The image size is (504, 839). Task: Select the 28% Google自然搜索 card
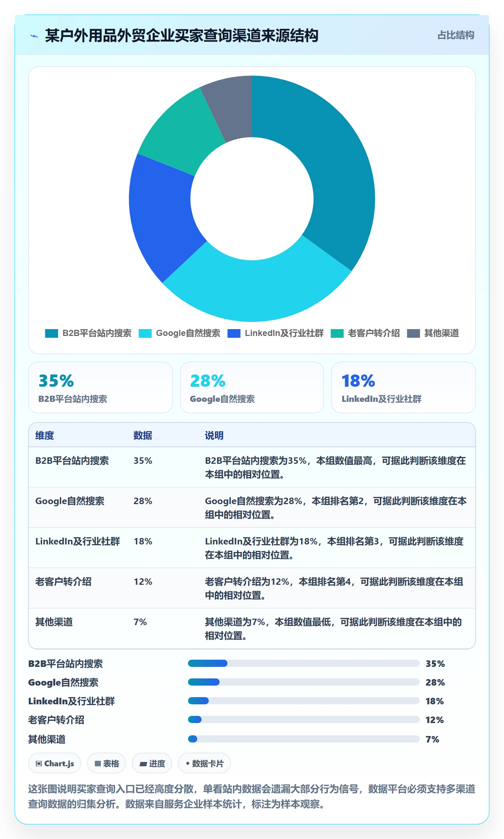click(252, 387)
